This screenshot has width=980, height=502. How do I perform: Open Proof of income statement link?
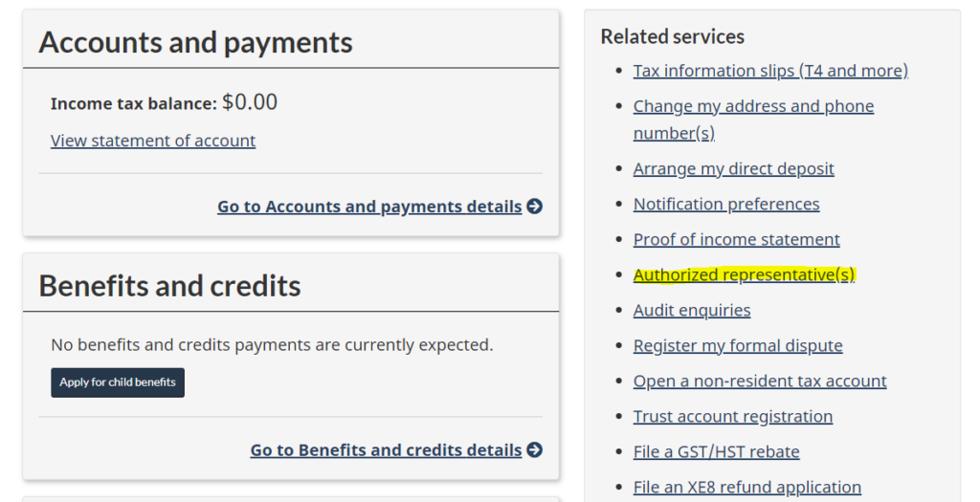[x=736, y=239]
